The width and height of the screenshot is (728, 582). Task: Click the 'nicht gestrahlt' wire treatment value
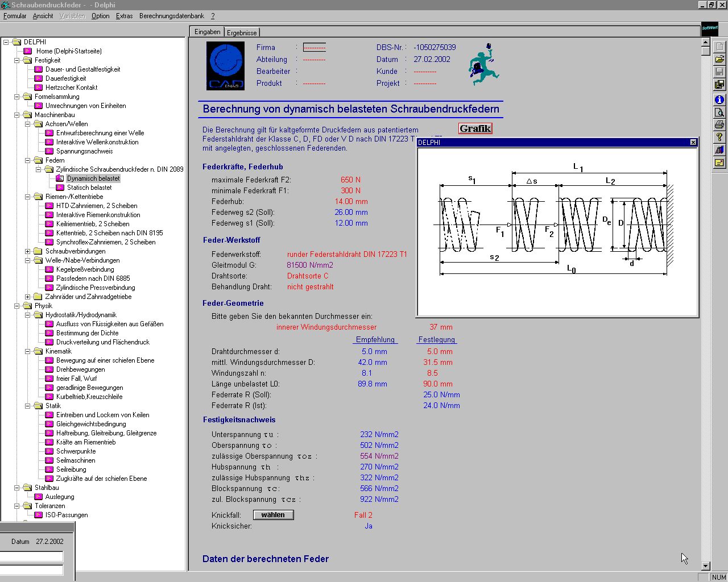pyautogui.click(x=310, y=286)
